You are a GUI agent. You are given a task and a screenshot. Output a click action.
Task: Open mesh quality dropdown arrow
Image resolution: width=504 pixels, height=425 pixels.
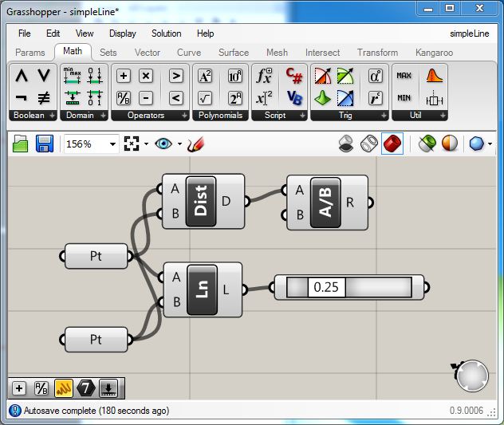(x=490, y=144)
